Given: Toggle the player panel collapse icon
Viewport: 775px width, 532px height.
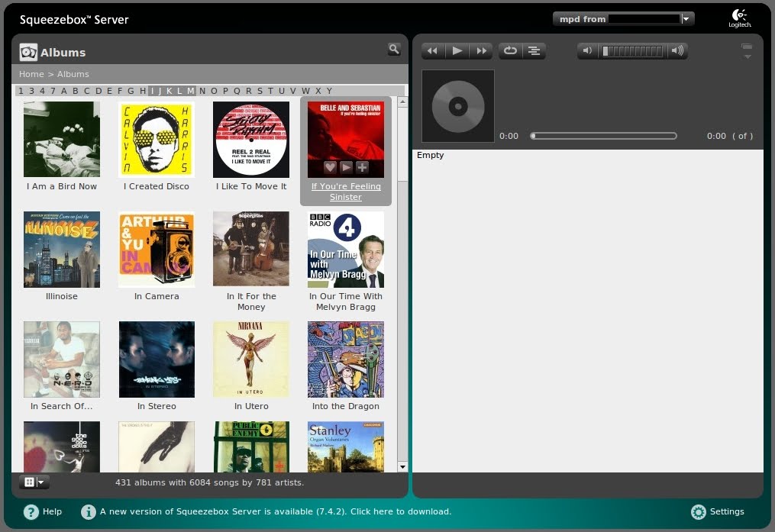Looking at the screenshot, I should pos(747,51).
